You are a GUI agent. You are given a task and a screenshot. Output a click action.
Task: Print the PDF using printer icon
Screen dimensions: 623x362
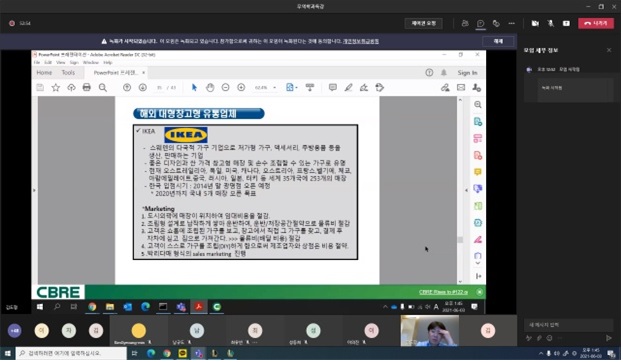click(x=87, y=87)
